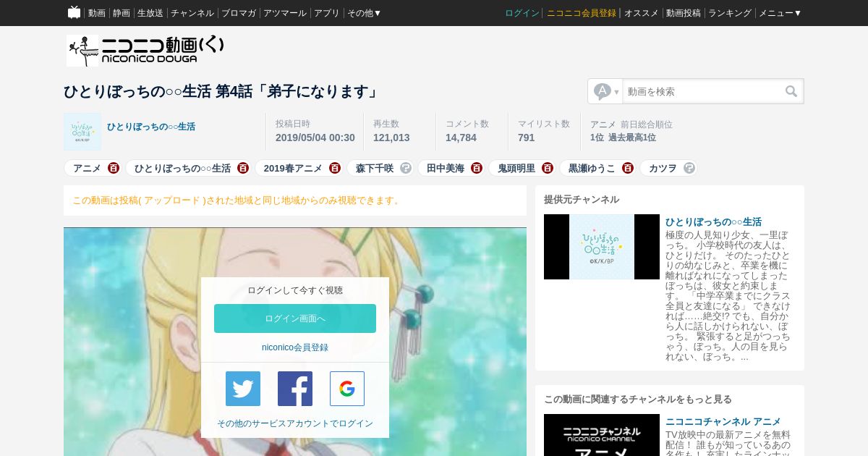
Task: Click the search magnifier icon
Action: click(x=791, y=91)
